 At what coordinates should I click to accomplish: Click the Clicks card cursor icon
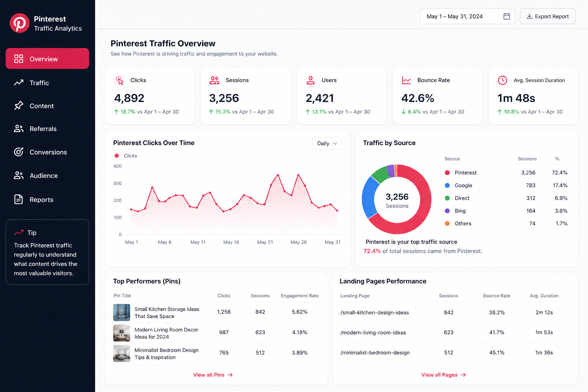coord(119,80)
